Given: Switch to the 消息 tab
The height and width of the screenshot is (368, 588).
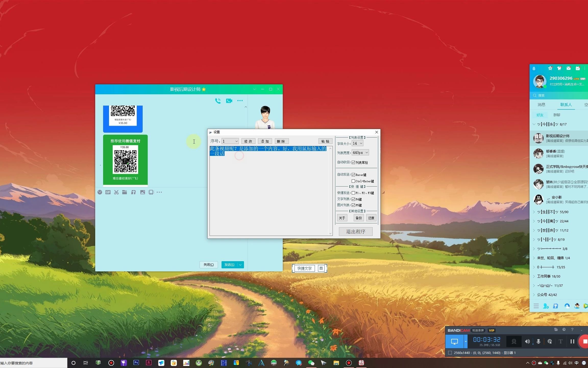Looking at the screenshot, I should click(x=541, y=105).
